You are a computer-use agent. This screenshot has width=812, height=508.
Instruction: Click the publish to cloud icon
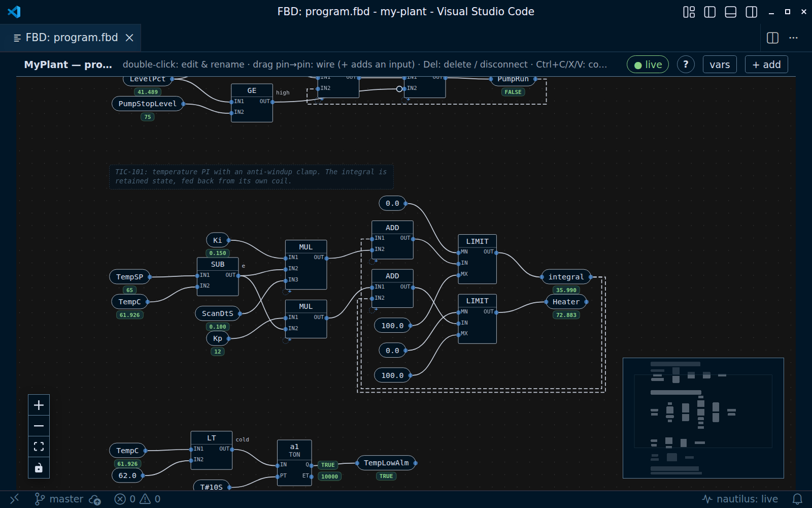95,499
